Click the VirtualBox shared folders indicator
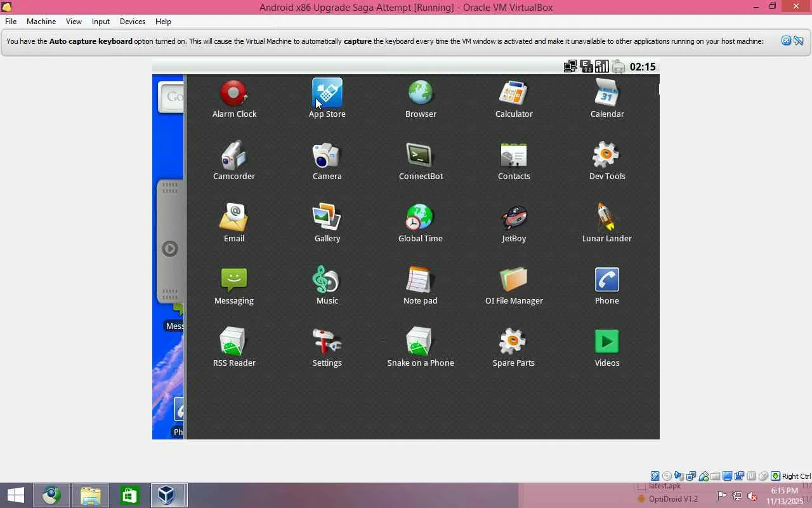Viewport: 812px width, 508px height. 716,476
